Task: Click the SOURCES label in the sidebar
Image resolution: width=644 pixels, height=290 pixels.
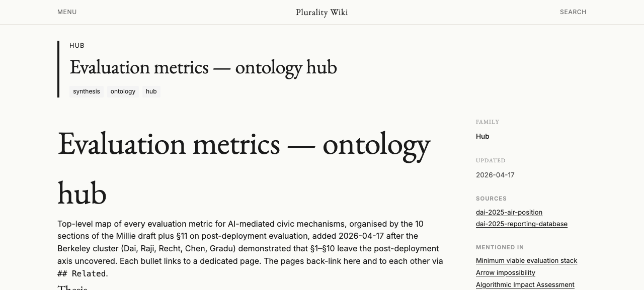Action: (492, 199)
